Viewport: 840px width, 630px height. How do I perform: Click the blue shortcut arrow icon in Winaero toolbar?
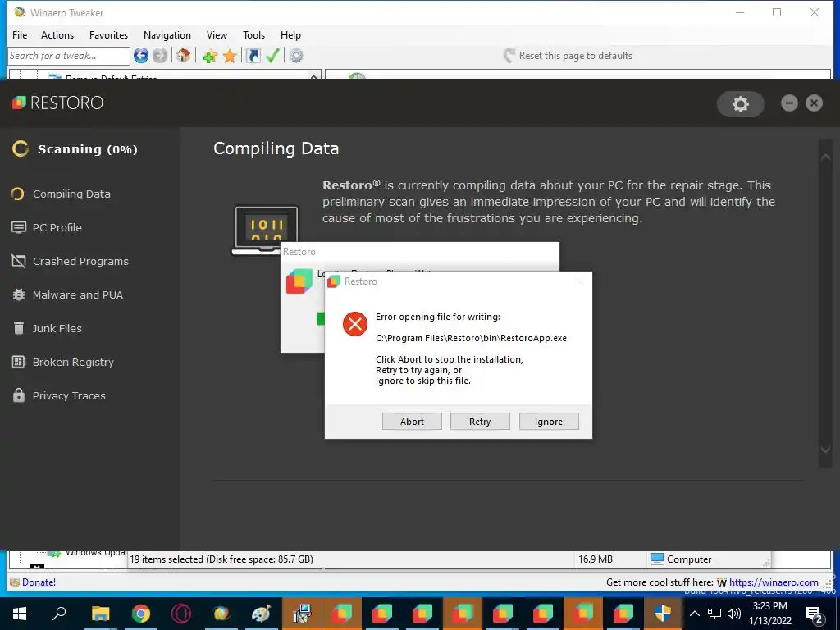[253, 55]
